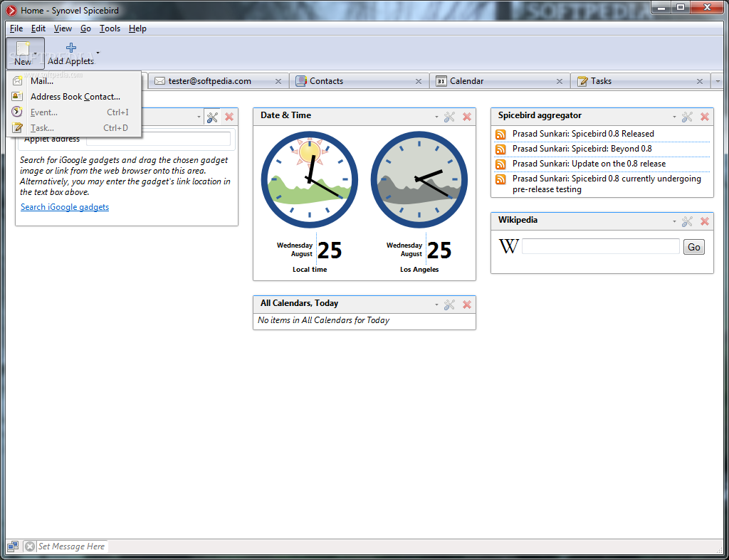
Task: Switch to the Tasks tab
Action: point(640,81)
